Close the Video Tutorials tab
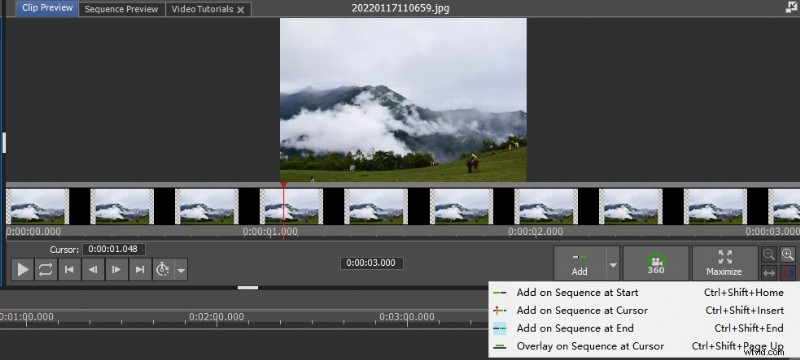 click(241, 10)
